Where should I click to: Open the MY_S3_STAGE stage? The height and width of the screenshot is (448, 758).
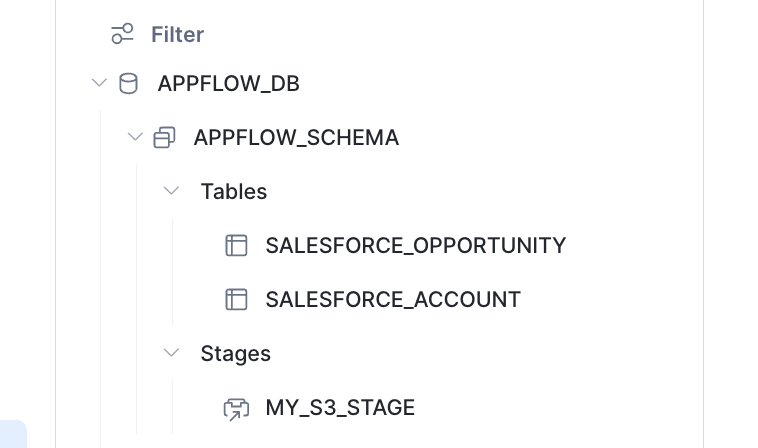pyautogui.click(x=340, y=407)
